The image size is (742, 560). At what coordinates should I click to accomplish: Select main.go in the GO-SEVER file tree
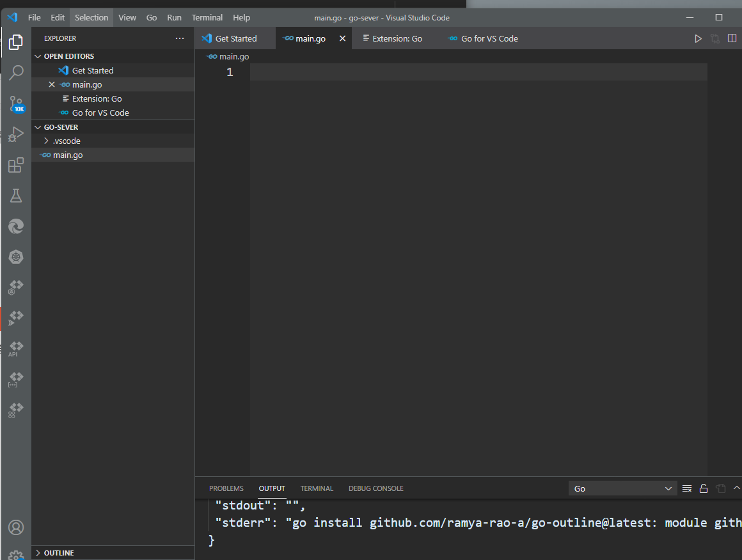point(68,155)
